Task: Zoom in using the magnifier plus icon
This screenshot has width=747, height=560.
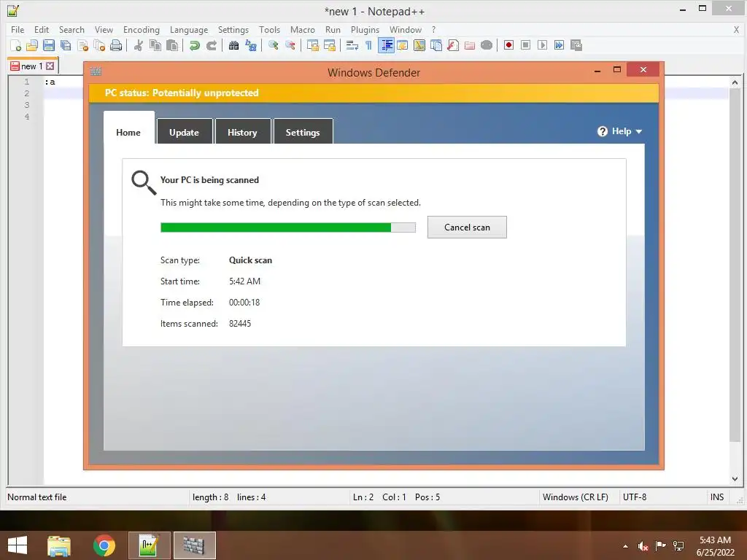Action: (x=273, y=45)
